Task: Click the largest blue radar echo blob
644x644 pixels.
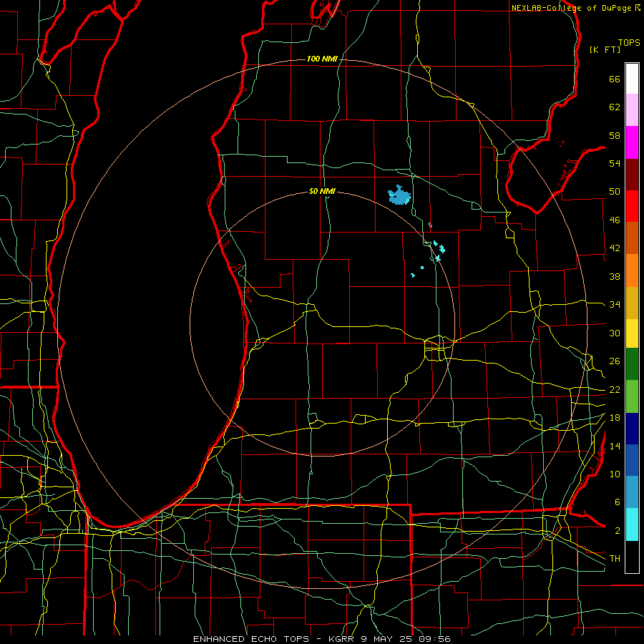Action: point(399,196)
